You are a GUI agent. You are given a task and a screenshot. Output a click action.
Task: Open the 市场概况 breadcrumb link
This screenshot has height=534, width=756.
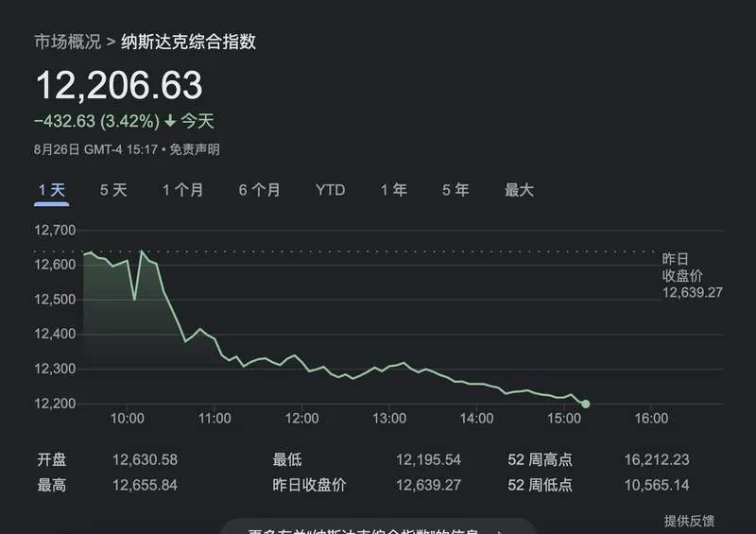[x=67, y=42]
